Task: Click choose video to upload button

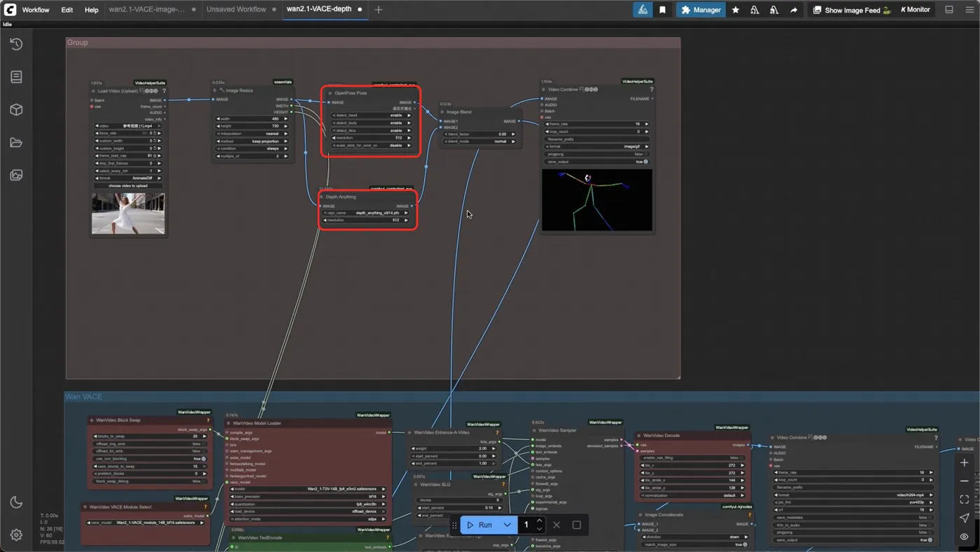Action: point(128,186)
